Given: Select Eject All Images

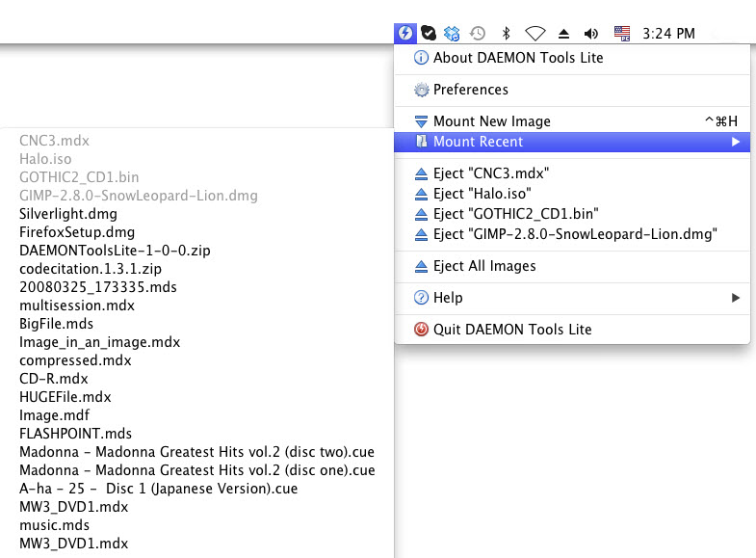Looking at the screenshot, I should [x=483, y=266].
